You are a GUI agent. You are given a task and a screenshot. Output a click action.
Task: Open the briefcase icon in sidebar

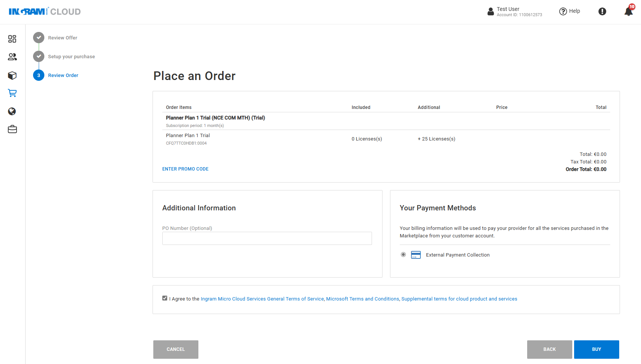(12, 129)
